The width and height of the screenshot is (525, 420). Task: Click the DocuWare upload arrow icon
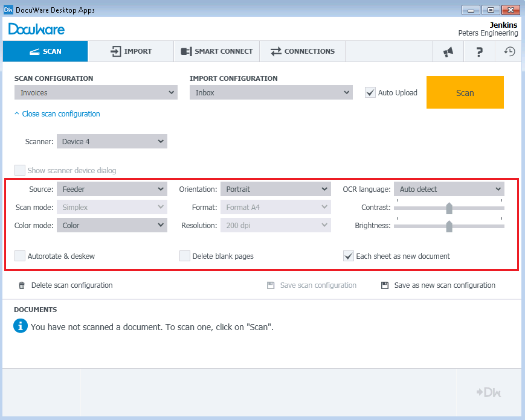pyautogui.click(x=489, y=392)
